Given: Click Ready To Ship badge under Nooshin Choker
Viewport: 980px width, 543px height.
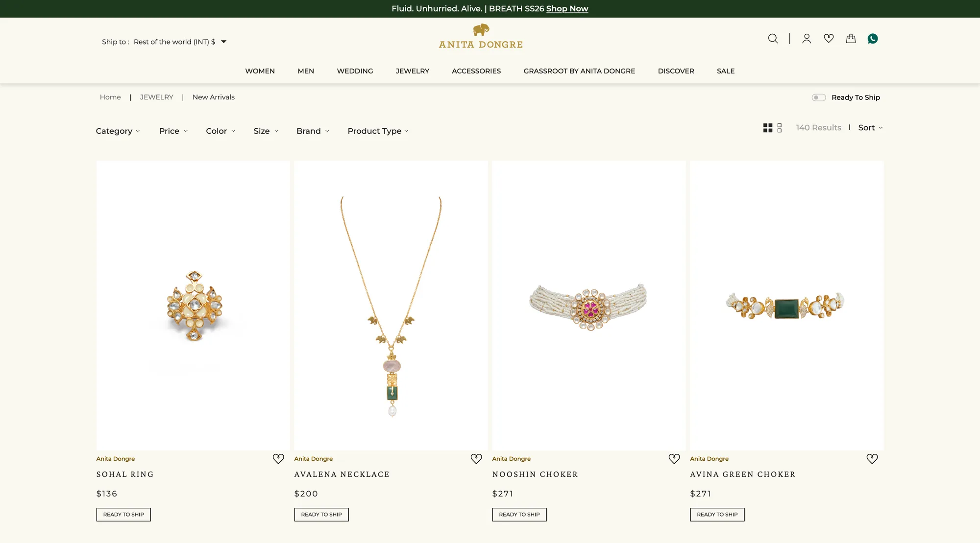Looking at the screenshot, I should pos(519,515).
